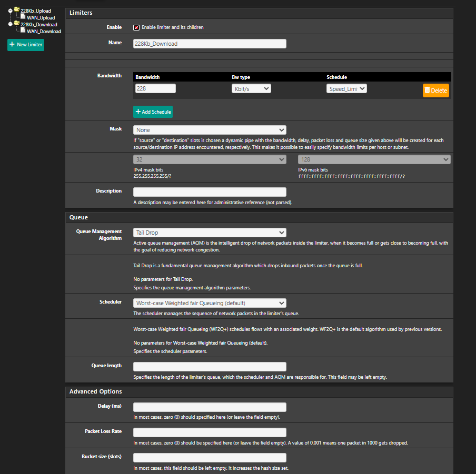
Task: Focus the Delay (ms) field
Action: (x=210, y=407)
